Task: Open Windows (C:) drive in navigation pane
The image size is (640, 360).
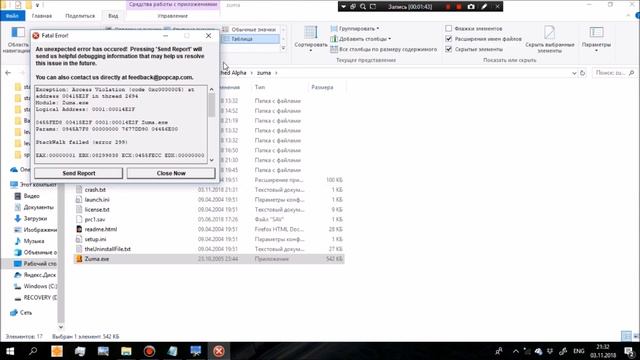Action: tap(40, 286)
